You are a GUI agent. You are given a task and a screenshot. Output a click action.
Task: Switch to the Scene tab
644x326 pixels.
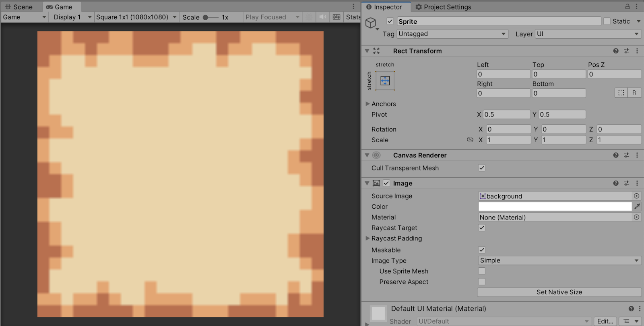(19, 7)
